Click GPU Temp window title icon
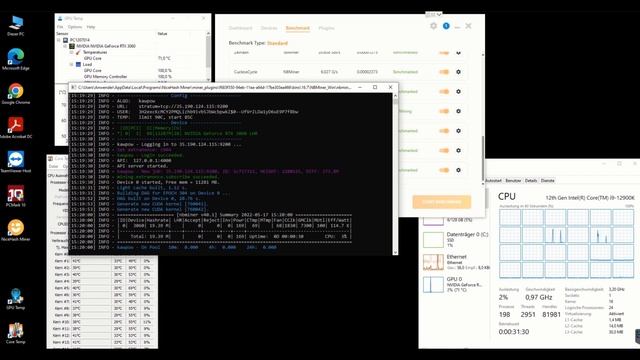This screenshot has width=640, height=360. pyautogui.click(x=60, y=18)
